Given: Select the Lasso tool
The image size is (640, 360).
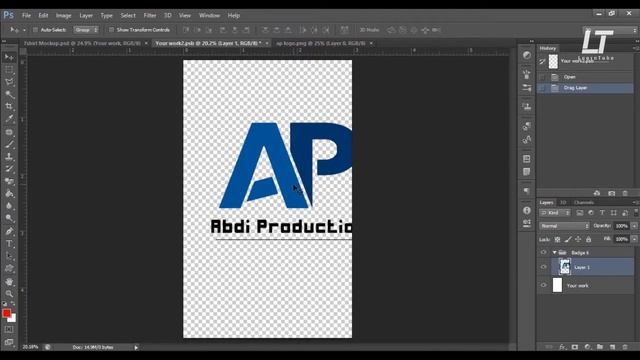Looking at the screenshot, I should coord(9,82).
